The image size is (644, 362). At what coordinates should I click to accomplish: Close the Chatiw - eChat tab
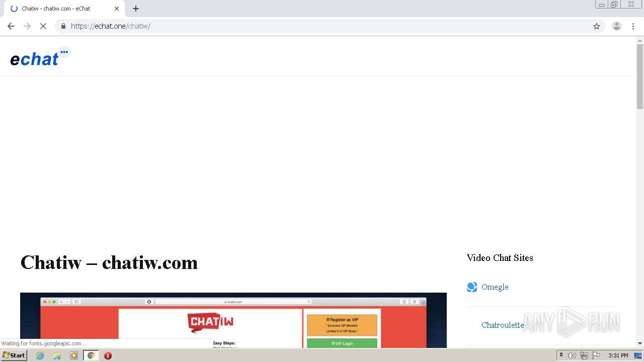(117, 9)
